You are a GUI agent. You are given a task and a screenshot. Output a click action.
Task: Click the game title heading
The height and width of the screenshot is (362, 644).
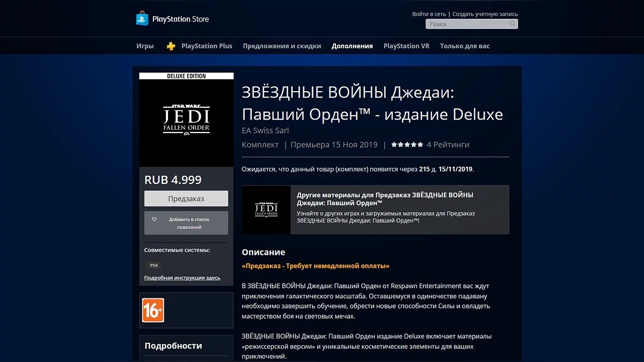pos(372,104)
